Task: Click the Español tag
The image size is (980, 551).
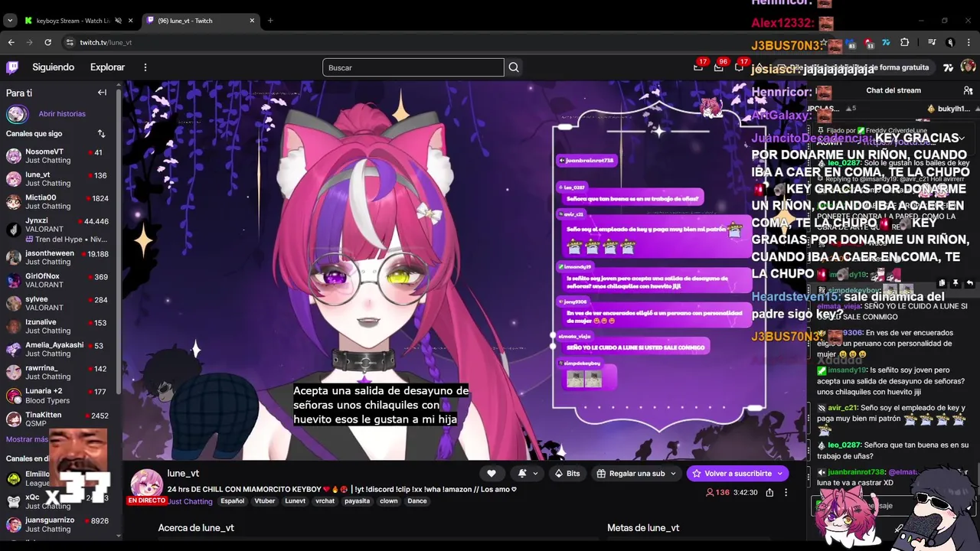Action: tap(232, 501)
